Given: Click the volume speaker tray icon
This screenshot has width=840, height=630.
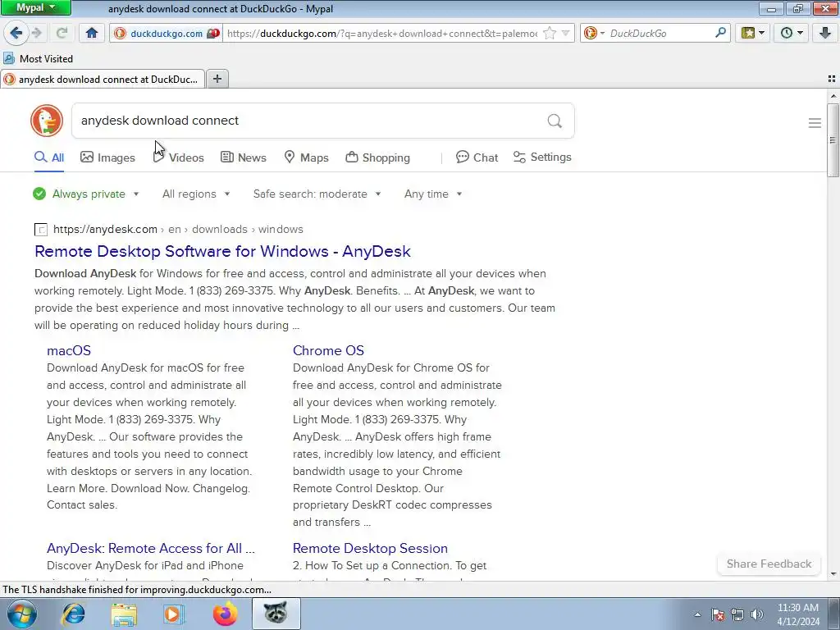Looking at the screenshot, I should [757, 614].
